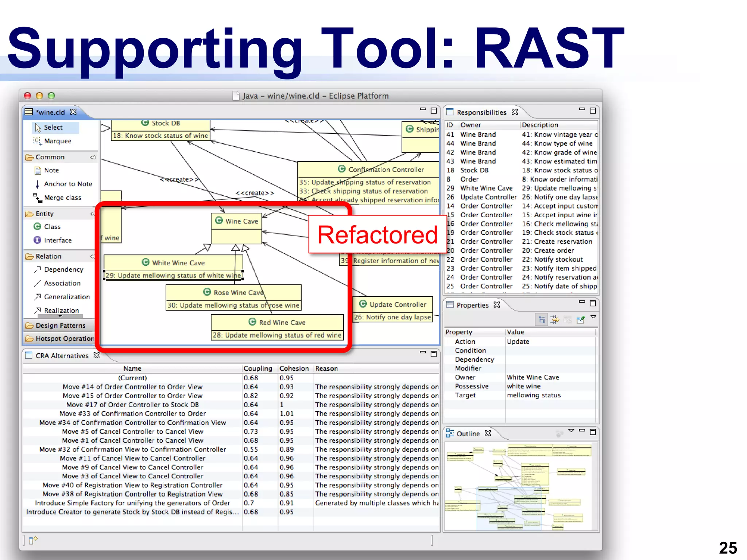Select row 'Move #17 of Order Controller to Stock DB'
Image resolution: width=747 pixels, height=560 pixels.
[x=231, y=405]
